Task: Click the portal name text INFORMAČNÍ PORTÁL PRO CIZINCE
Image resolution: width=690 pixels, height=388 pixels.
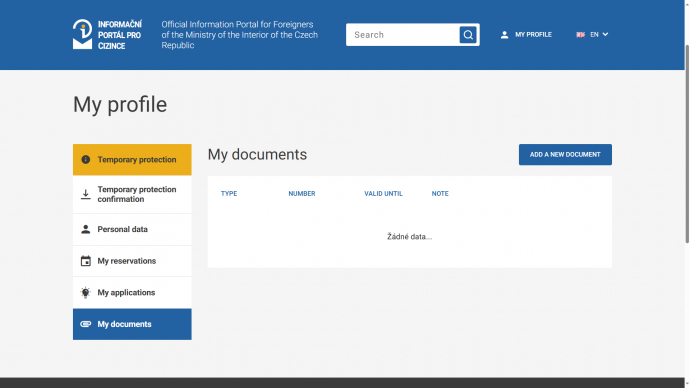Action: (120, 35)
